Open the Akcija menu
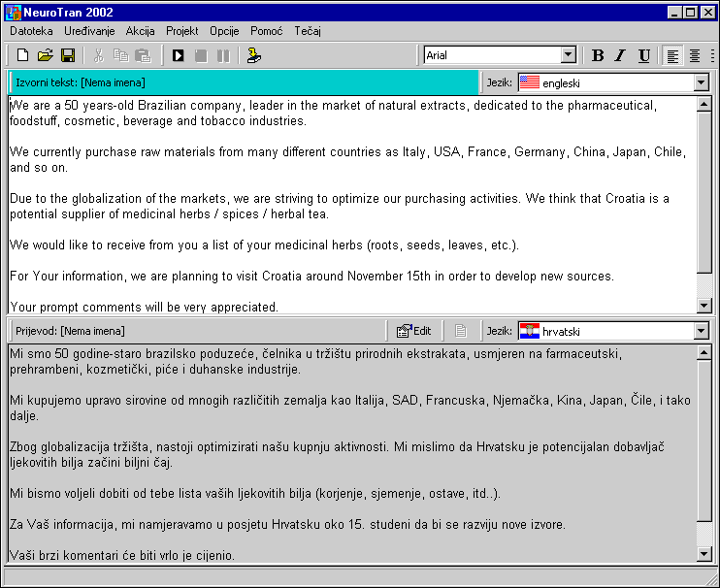This screenshot has height=588, width=720. coord(140,31)
